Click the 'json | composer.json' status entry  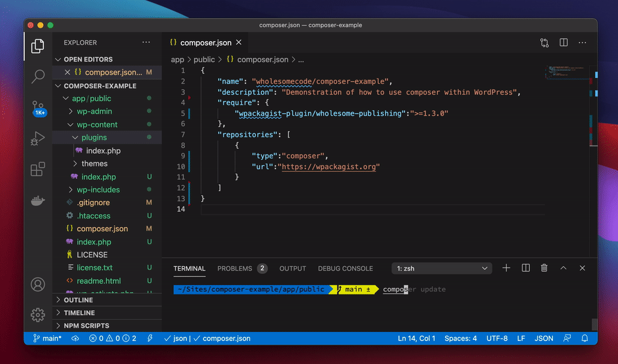coord(208,339)
